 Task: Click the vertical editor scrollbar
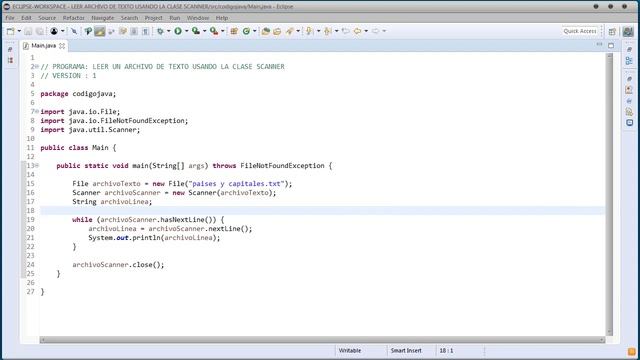[x=610, y=194]
